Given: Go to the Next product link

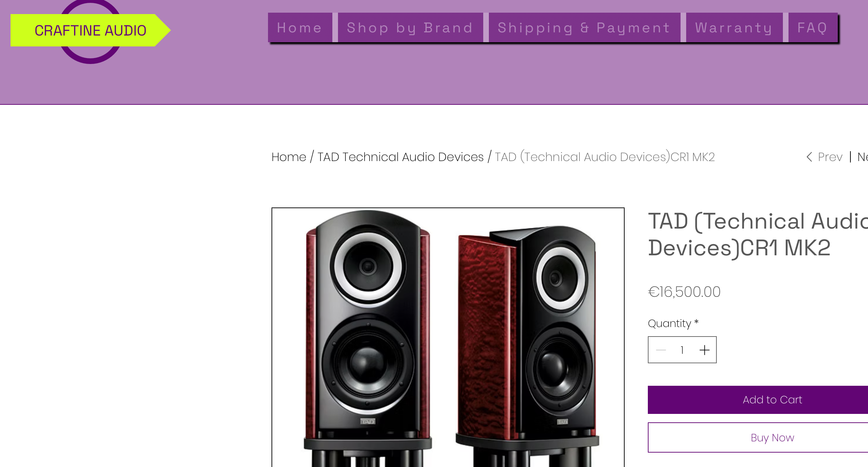Looking at the screenshot, I should point(863,157).
